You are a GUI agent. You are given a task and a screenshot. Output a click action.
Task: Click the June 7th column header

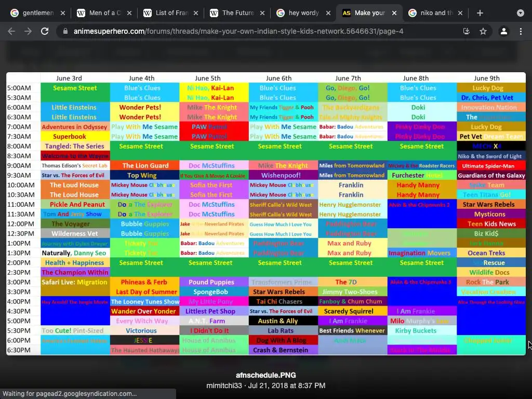348,78
